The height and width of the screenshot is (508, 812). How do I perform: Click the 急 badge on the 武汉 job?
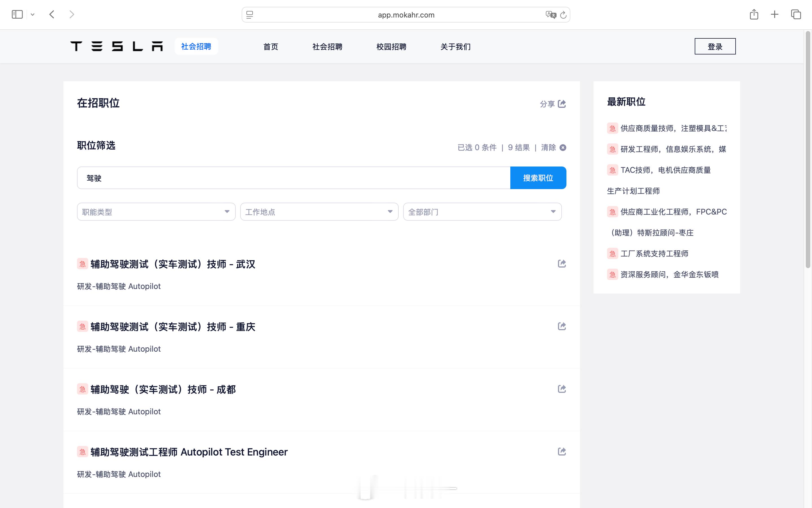83,264
